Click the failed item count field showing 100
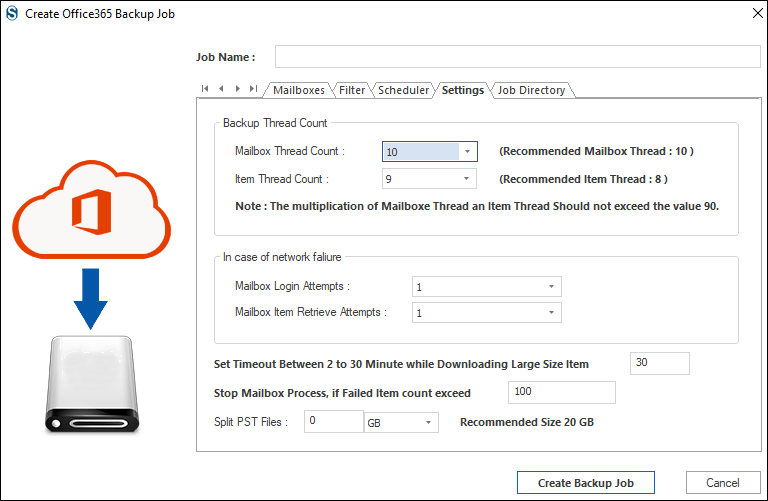768x501 pixels. pyautogui.click(x=561, y=392)
